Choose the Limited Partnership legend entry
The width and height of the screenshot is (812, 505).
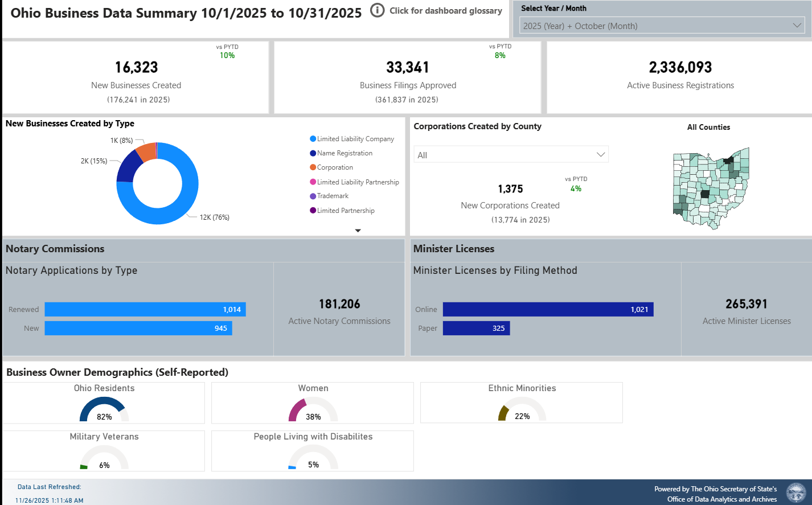tap(346, 211)
